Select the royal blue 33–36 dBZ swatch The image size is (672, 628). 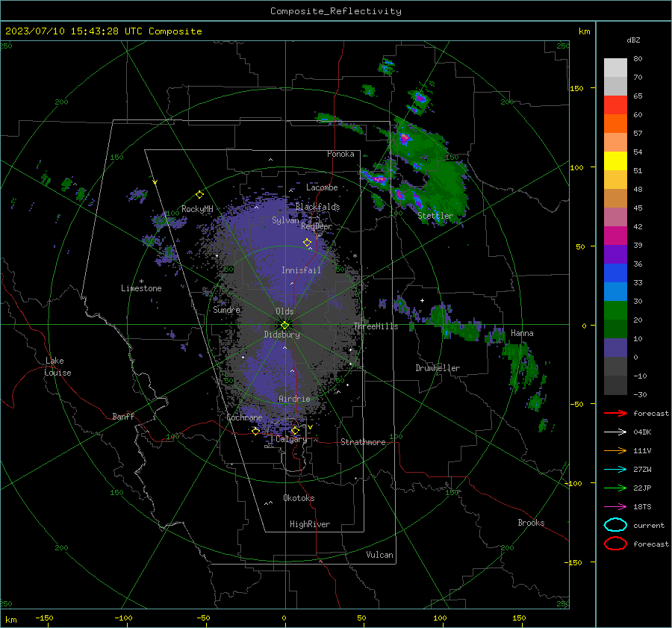coord(615,273)
